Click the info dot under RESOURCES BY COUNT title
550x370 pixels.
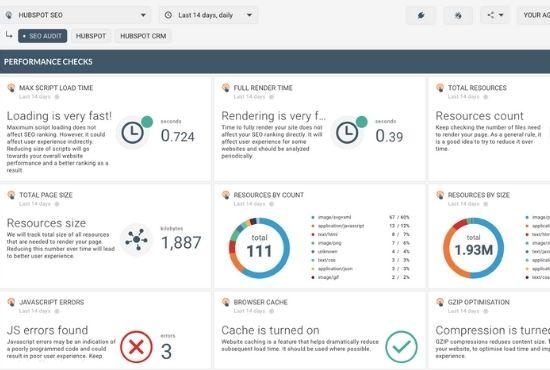click(271, 204)
